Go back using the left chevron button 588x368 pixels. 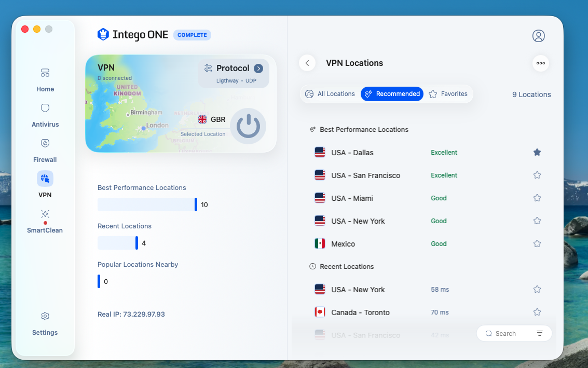tap(307, 63)
